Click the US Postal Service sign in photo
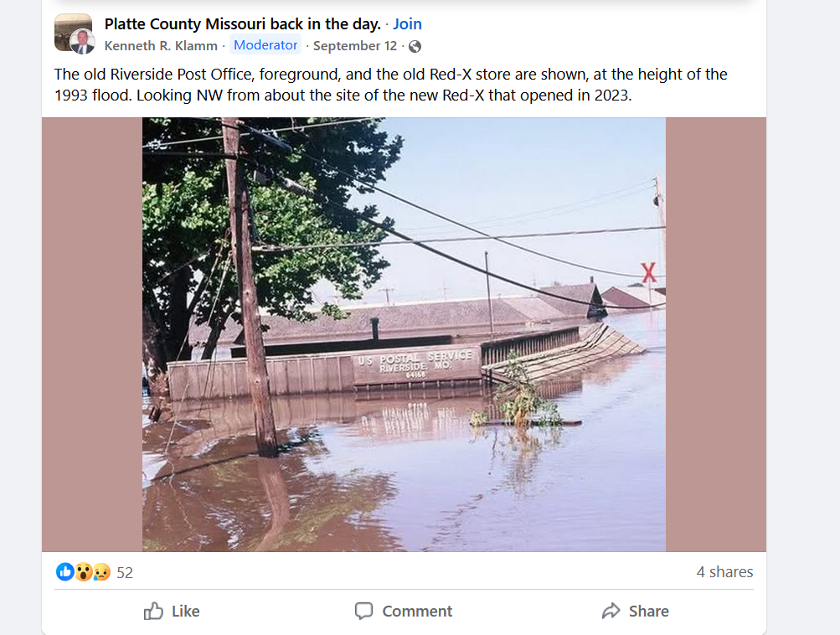840x635 pixels. [x=415, y=364]
